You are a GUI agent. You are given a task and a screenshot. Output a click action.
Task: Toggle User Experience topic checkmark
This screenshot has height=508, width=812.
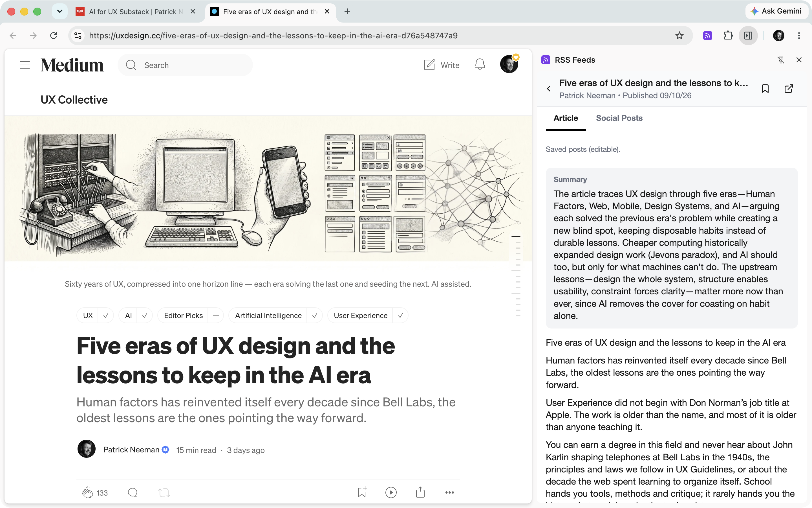pos(400,316)
